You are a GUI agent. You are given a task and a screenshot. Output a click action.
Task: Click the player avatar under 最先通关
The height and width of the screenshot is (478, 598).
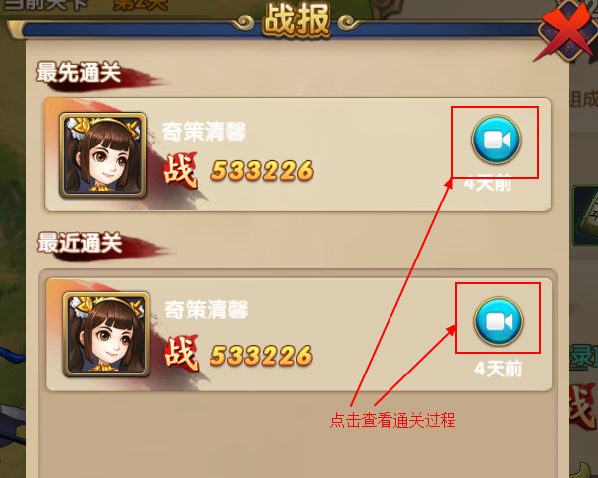pos(103,155)
